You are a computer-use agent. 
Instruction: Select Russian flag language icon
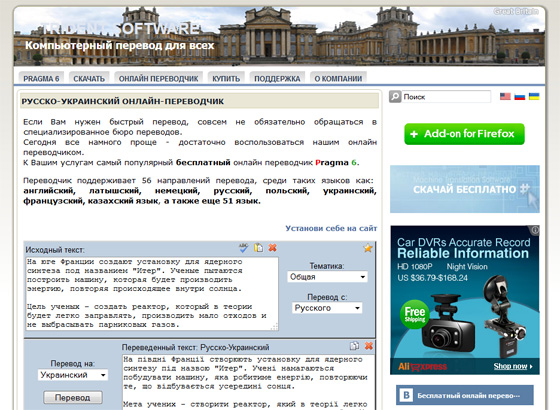click(520, 96)
